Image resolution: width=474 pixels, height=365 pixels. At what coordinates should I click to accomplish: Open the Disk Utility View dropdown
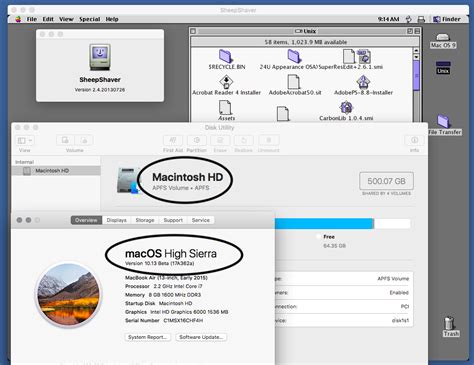pyautogui.click(x=25, y=141)
